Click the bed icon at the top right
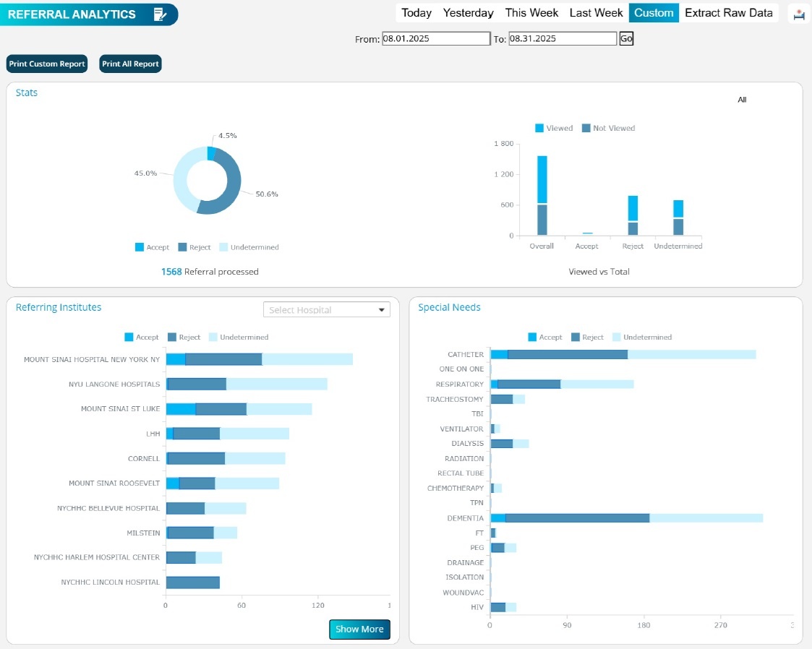 tap(799, 14)
